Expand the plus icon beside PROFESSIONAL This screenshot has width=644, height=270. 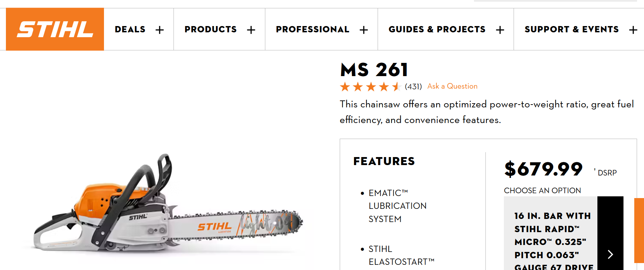click(x=364, y=30)
